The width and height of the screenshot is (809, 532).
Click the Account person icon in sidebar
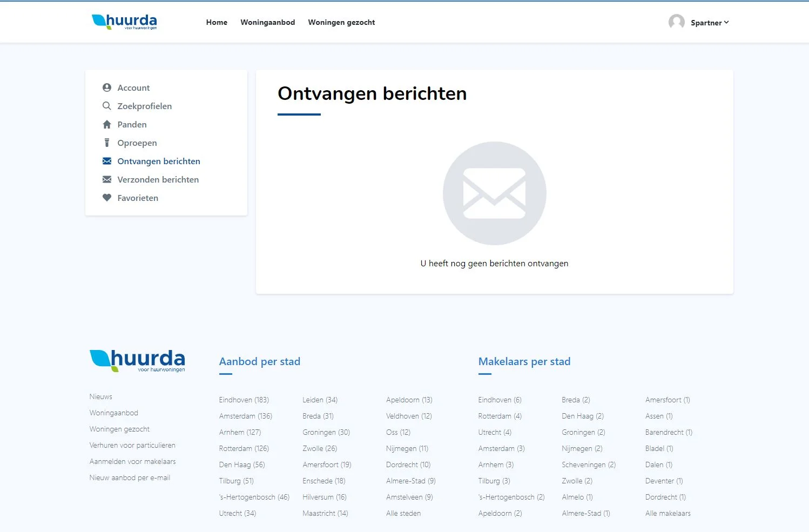tap(107, 87)
